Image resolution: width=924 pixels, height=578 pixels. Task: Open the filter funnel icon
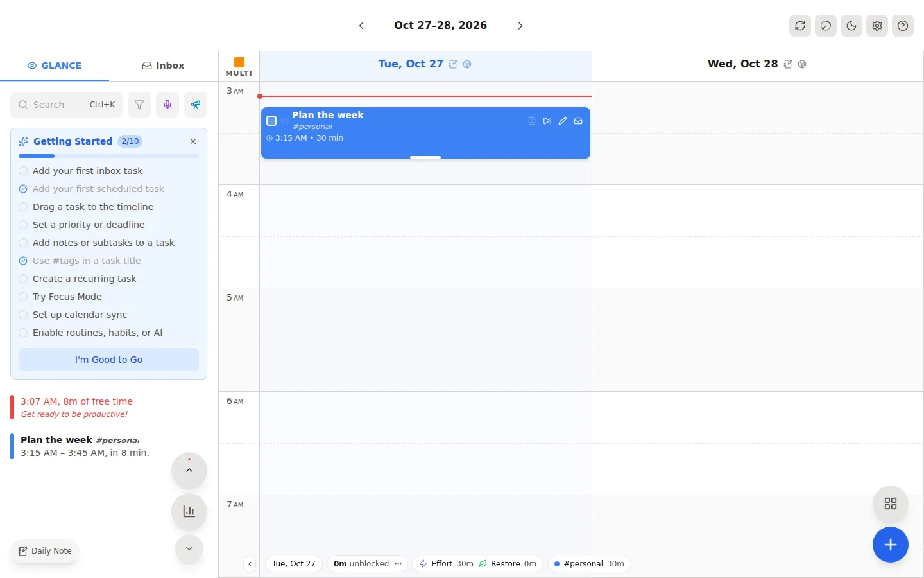(x=139, y=105)
